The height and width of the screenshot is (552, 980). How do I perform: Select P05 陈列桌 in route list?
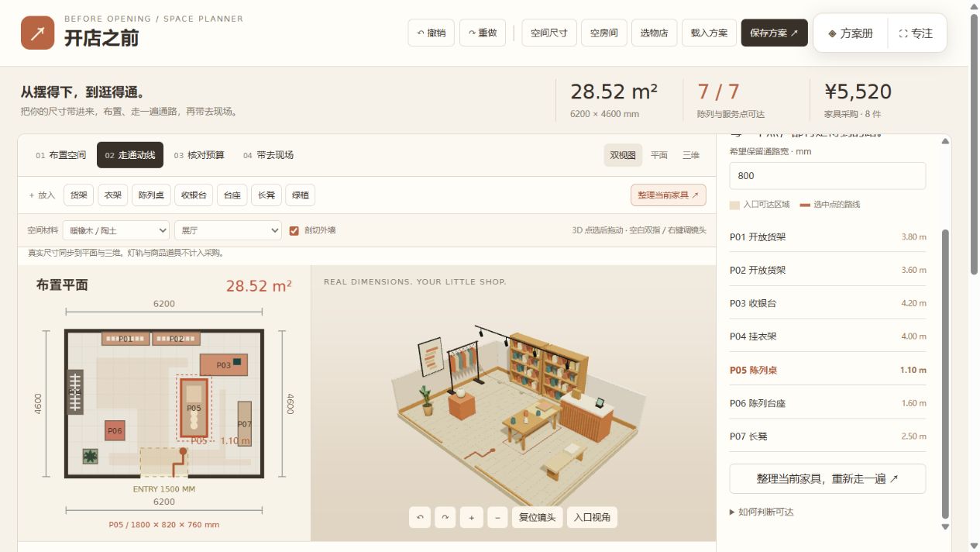(827, 371)
